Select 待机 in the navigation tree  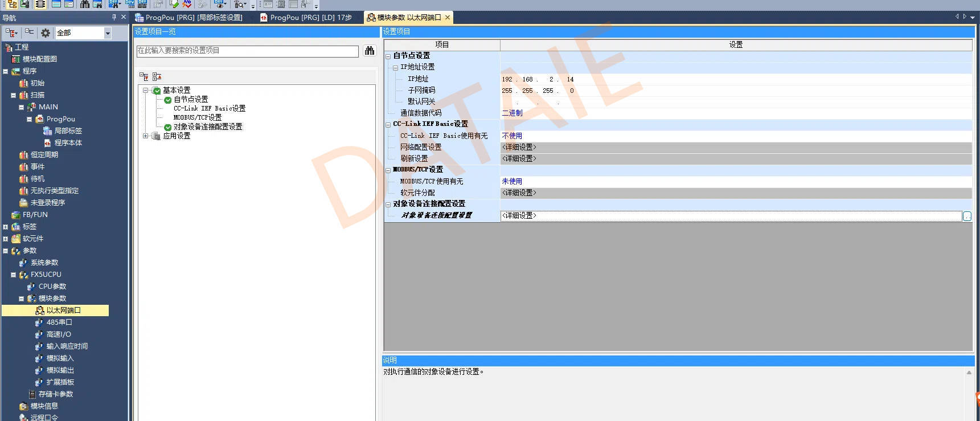coord(37,179)
